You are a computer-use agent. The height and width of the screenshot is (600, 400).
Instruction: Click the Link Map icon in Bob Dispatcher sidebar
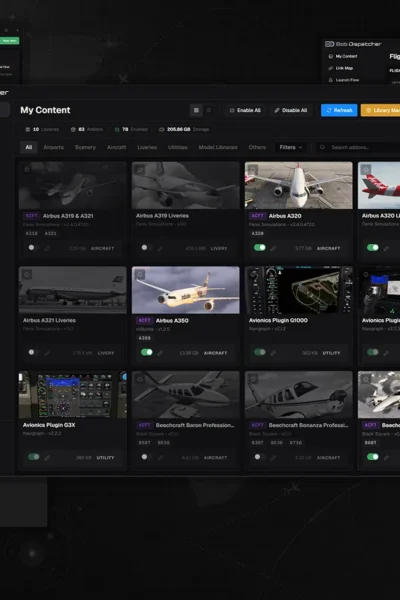pos(331,68)
